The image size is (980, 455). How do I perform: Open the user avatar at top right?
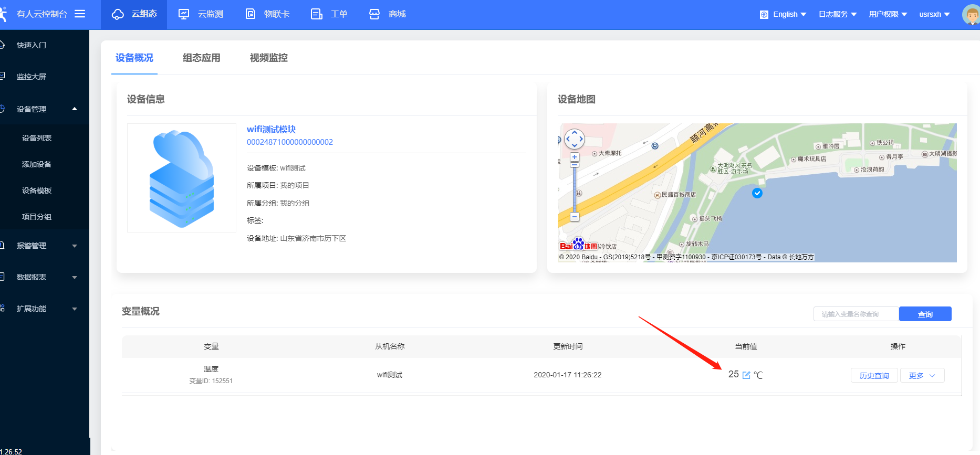(x=971, y=15)
